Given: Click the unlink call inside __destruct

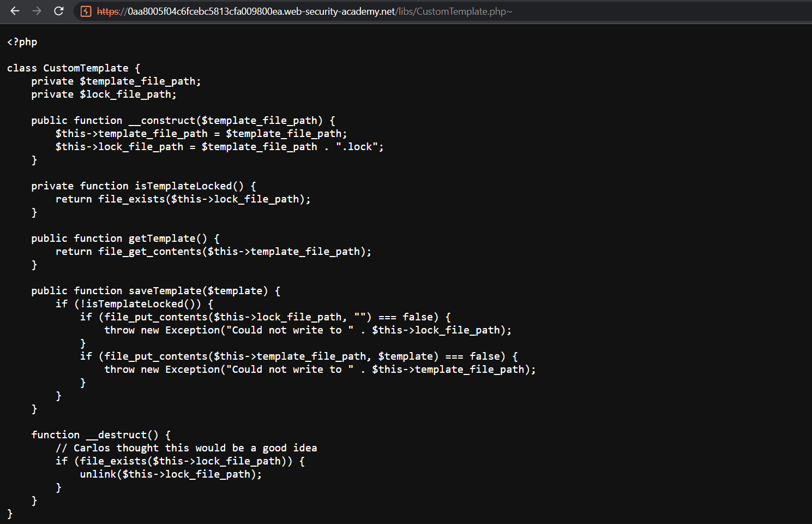Looking at the screenshot, I should [x=170, y=474].
